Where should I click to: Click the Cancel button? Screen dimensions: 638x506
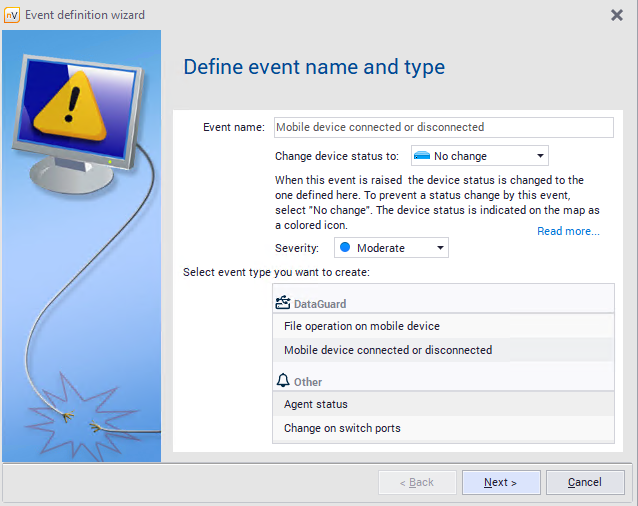click(x=585, y=482)
